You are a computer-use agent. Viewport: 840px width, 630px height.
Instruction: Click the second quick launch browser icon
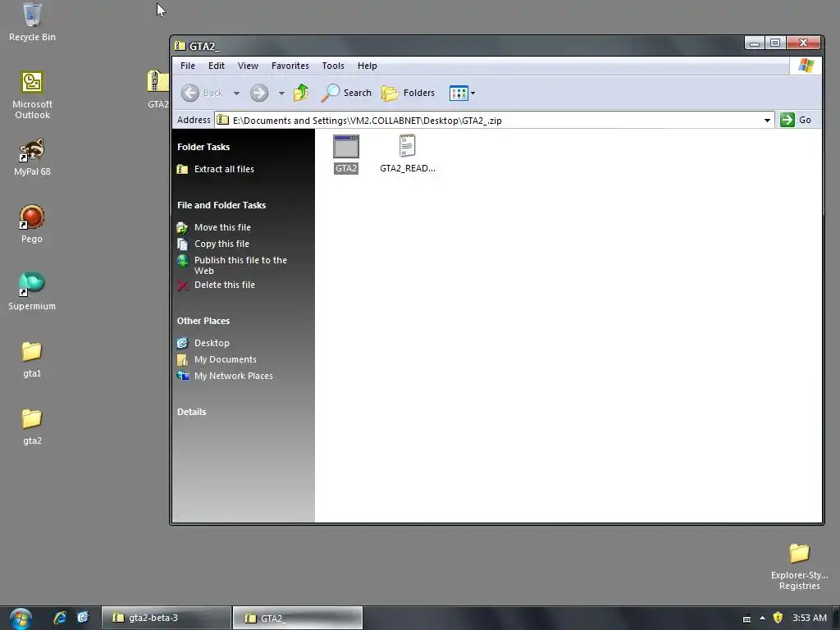[x=83, y=618]
